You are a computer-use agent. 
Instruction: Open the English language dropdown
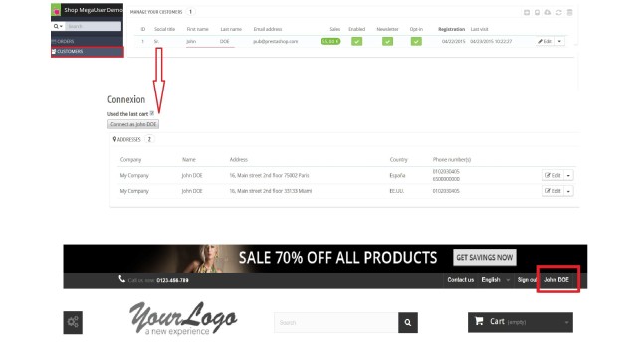(496, 280)
